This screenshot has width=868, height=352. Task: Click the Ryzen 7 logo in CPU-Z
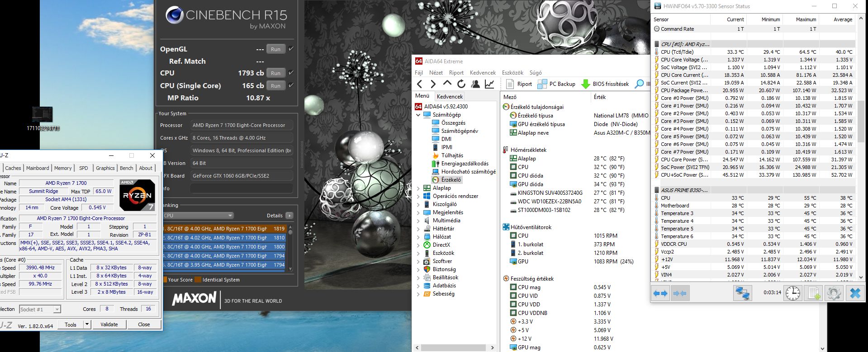(x=138, y=195)
